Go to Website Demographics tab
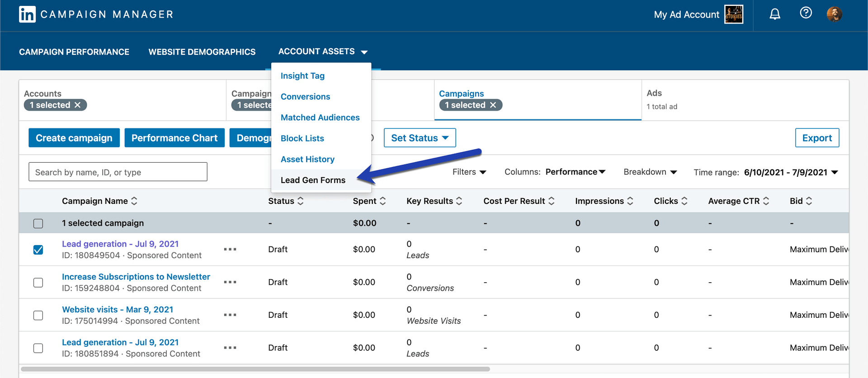The image size is (868, 378). pyautogui.click(x=202, y=52)
